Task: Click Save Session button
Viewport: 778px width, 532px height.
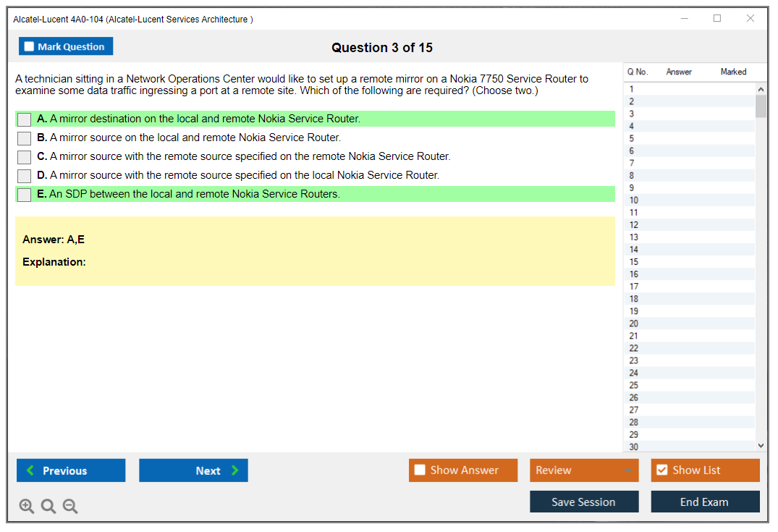Action: 583,502
